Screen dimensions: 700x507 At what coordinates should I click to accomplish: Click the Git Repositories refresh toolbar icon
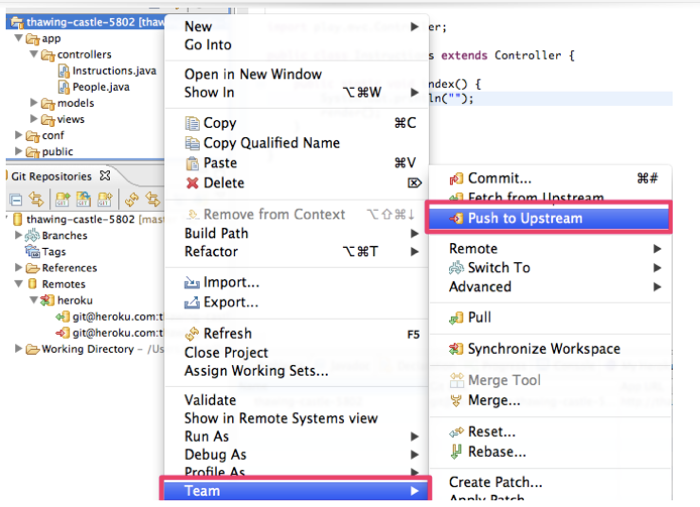pyautogui.click(x=132, y=199)
